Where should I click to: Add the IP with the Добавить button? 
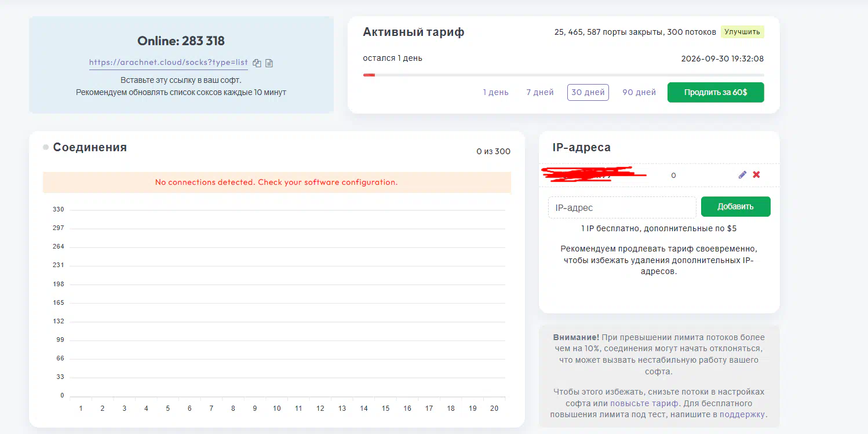pyautogui.click(x=736, y=206)
